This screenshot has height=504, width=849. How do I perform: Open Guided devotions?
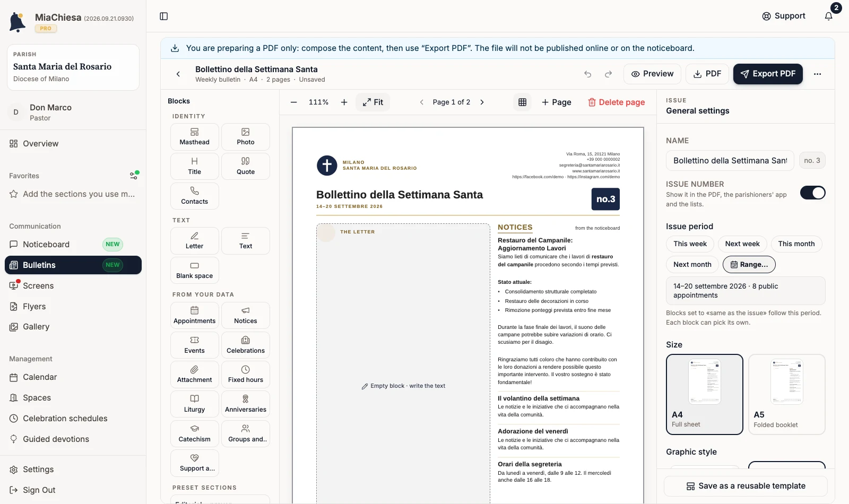[x=73, y=439]
